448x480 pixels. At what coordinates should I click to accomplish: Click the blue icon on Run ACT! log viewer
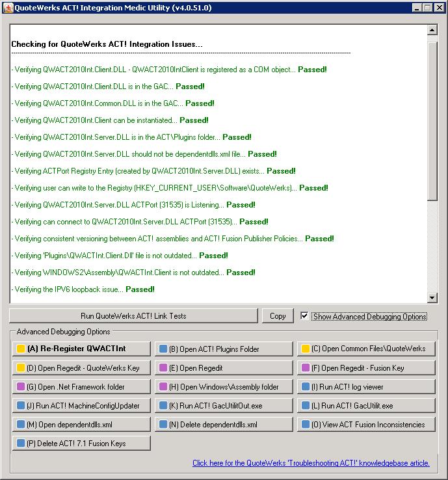coord(306,386)
